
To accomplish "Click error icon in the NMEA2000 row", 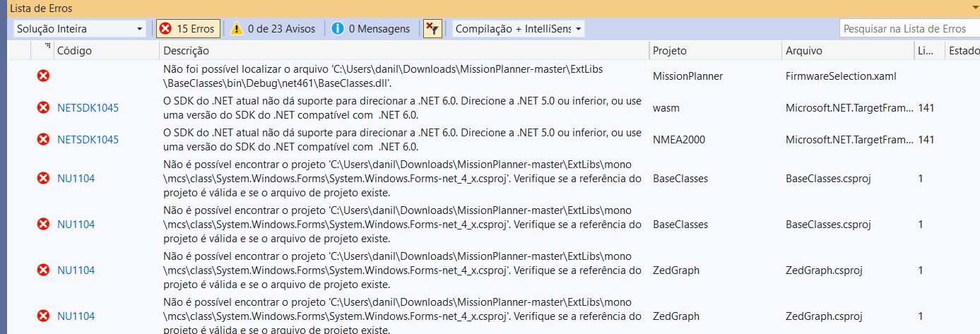I will click(x=43, y=140).
